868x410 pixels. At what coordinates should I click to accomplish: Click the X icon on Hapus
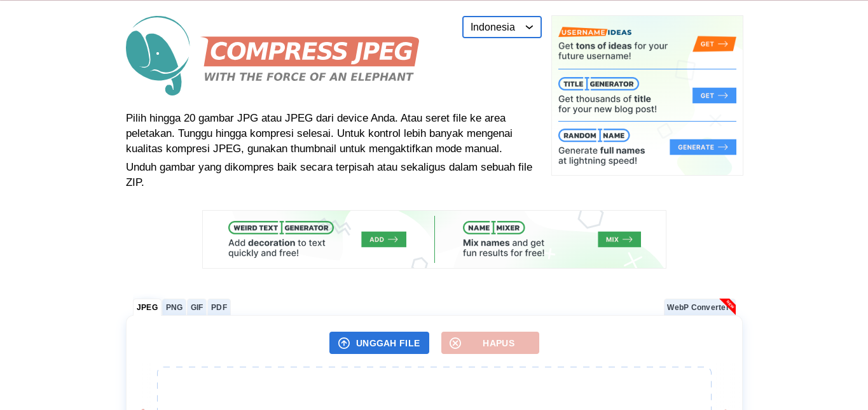(455, 343)
